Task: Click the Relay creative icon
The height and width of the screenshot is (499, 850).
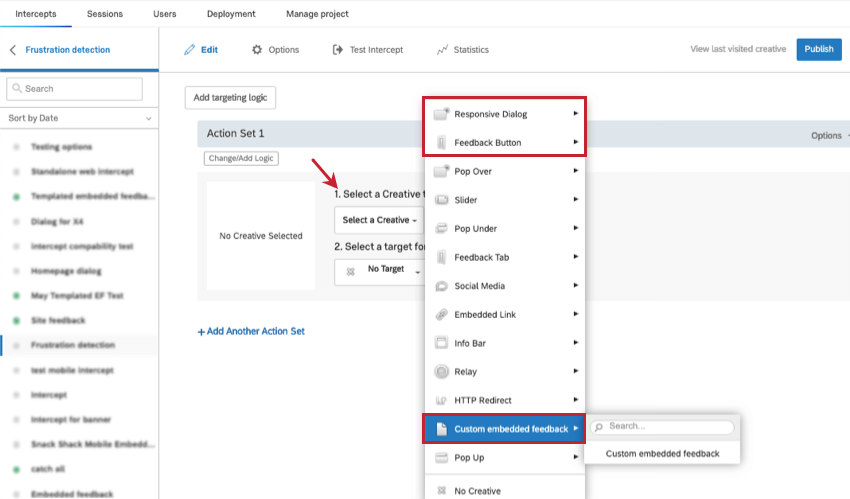Action: 442,372
